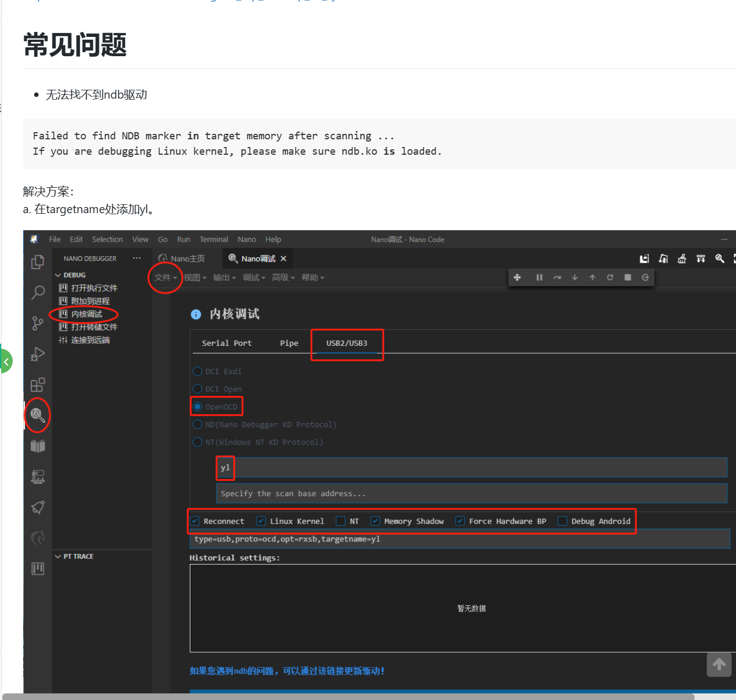The width and height of the screenshot is (736, 700).
Task: Collapse the DEBUG section
Action: pyautogui.click(x=70, y=275)
